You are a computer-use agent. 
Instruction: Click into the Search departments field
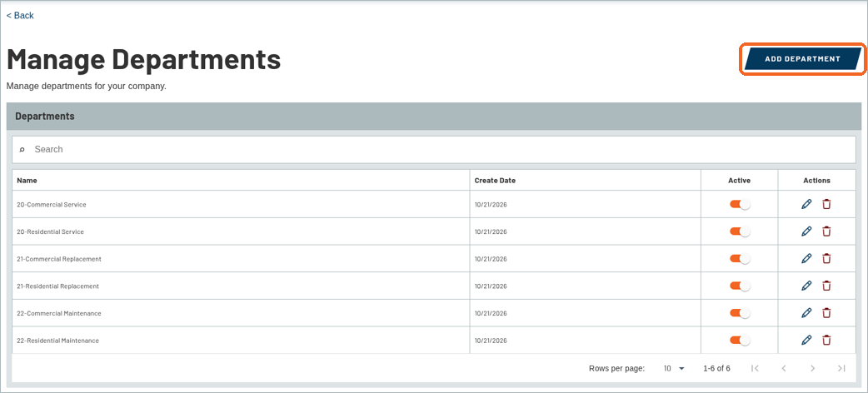pos(433,149)
